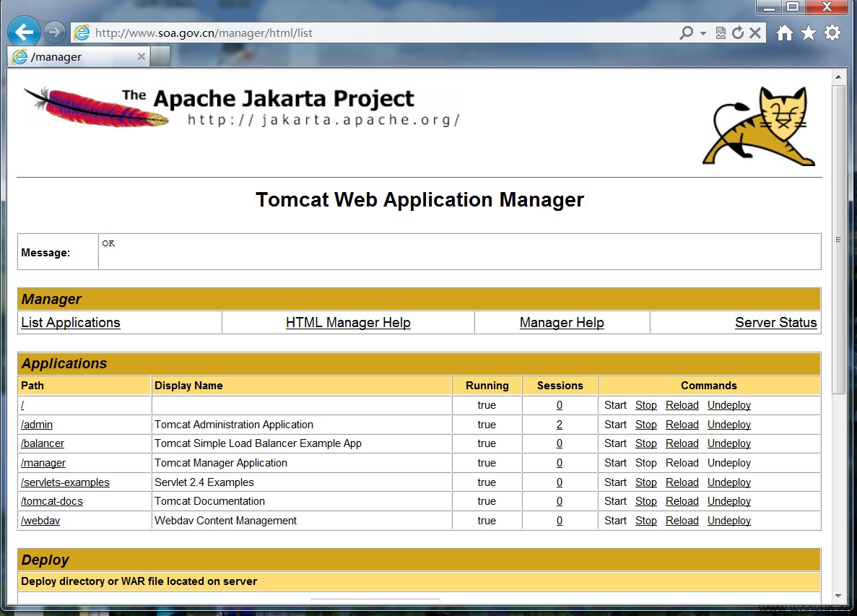This screenshot has width=857, height=616.
Task: Reload the /servlets-examples application
Action: (682, 482)
